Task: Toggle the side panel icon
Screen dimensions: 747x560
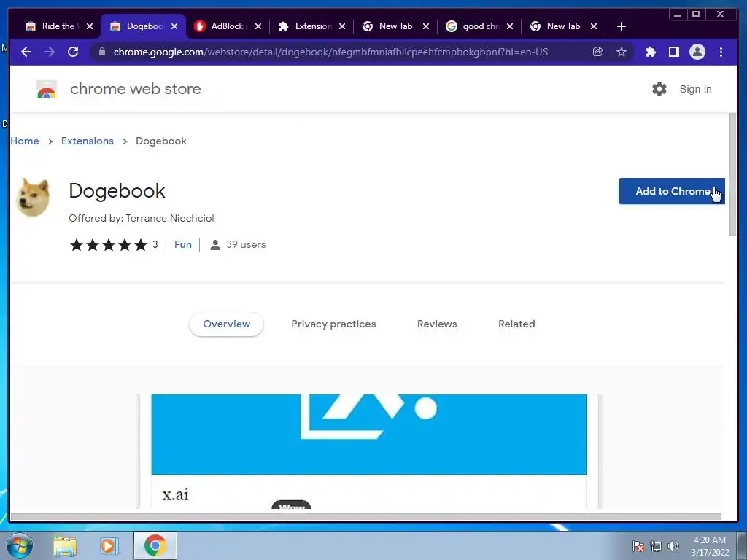Action: tap(673, 52)
